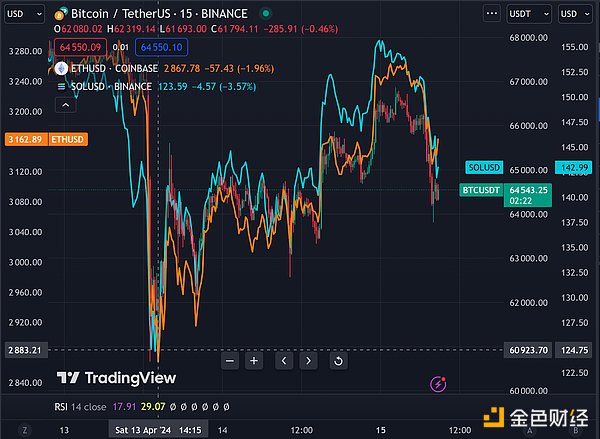Toggle the green market status dot
600x439 pixels.
pos(263,15)
